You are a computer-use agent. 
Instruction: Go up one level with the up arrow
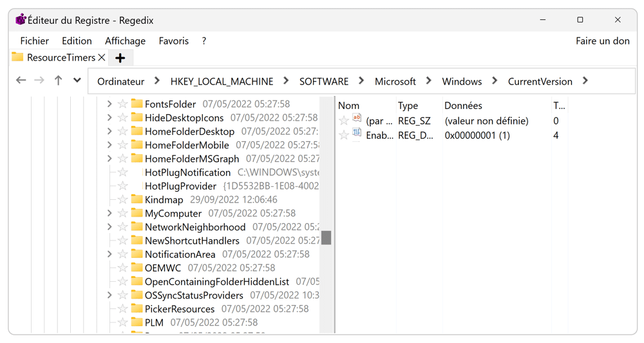[59, 80]
